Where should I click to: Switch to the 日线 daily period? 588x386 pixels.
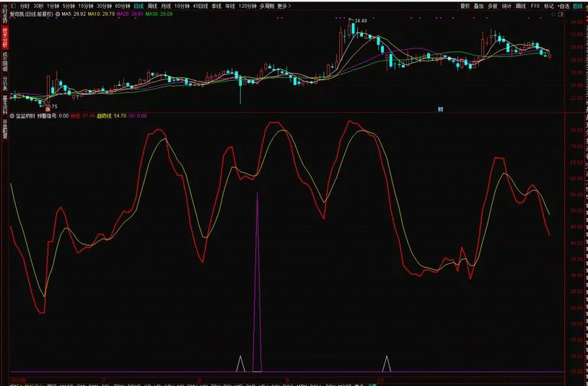click(139, 5)
